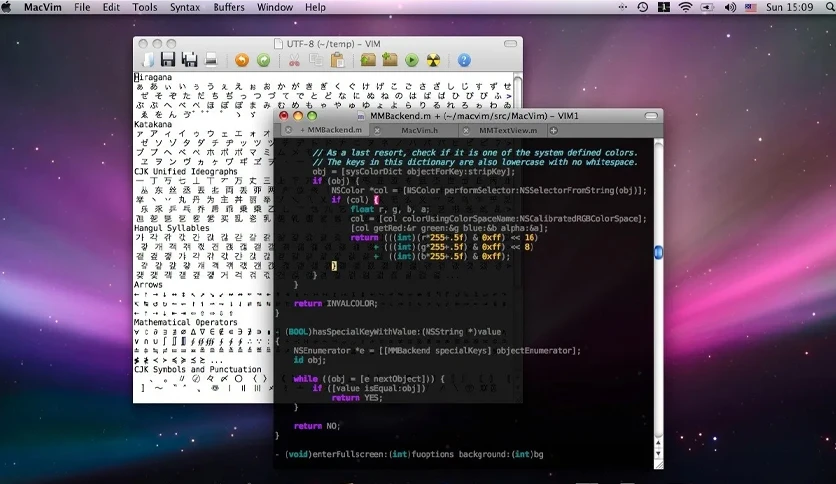Click the scroll down arrow in the VIM1 window

pos(658,454)
